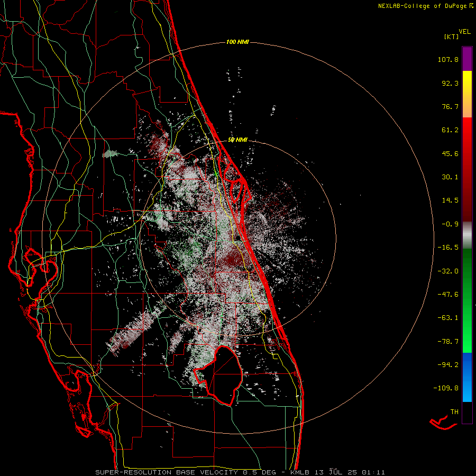Pick the gray near-zero segment of the color bar
The image size is (476, 476).
pyautogui.click(x=467, y=235)
